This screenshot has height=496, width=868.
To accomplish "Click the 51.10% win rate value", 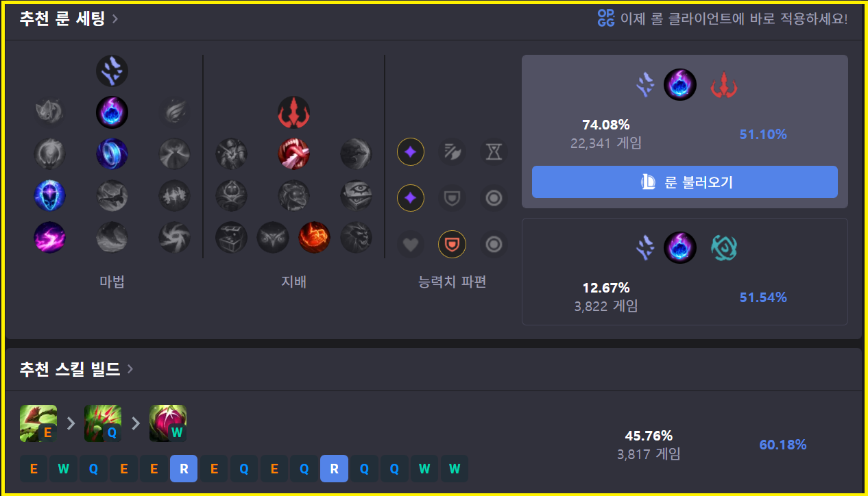I will pos(763,134).
